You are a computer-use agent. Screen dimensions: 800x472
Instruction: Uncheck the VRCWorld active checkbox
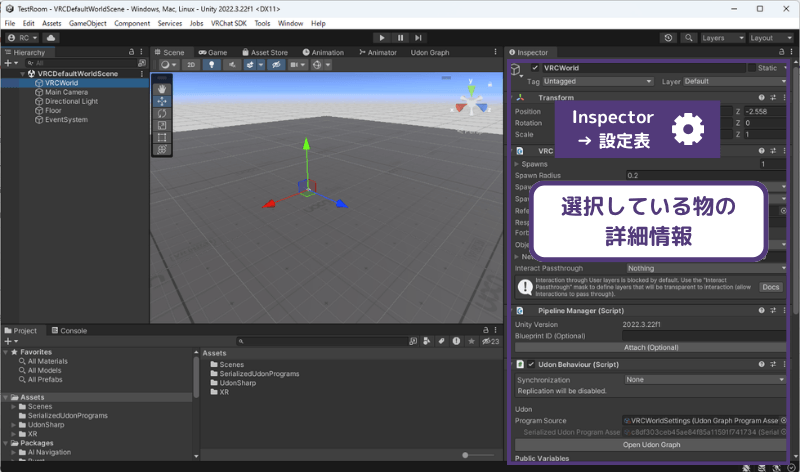click(535, 68)
